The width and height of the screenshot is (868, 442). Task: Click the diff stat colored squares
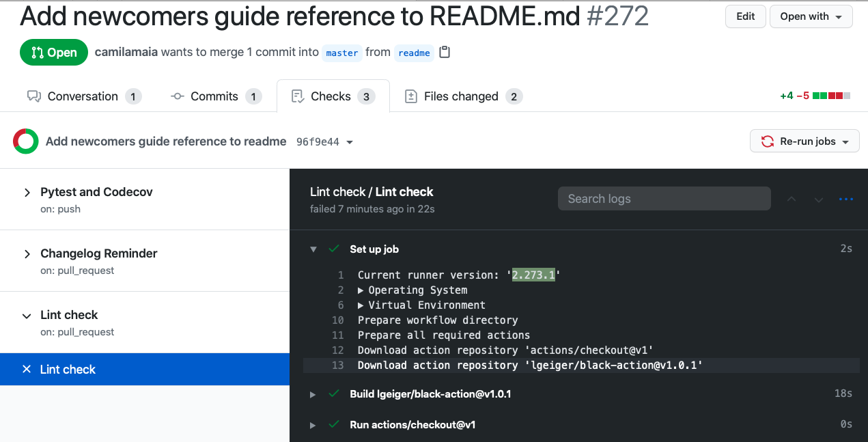(x=831, y=96)
